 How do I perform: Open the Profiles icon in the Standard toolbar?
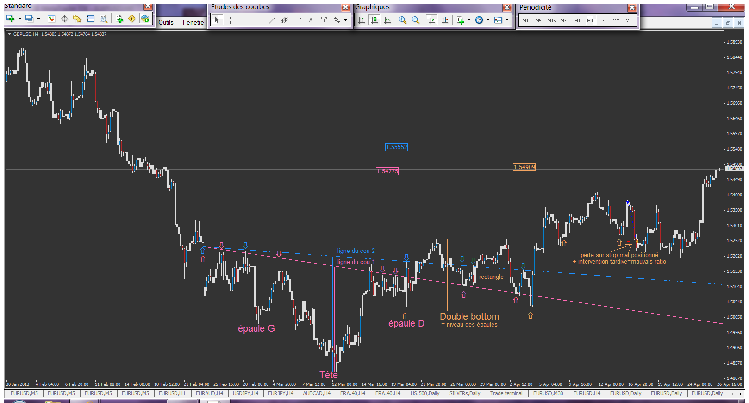(29, 19)
